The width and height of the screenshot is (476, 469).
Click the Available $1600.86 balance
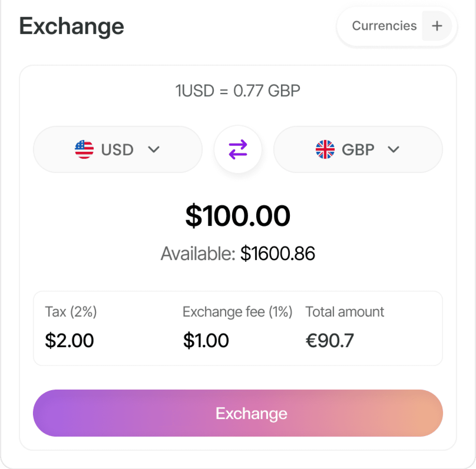click(x=238, y=253)
